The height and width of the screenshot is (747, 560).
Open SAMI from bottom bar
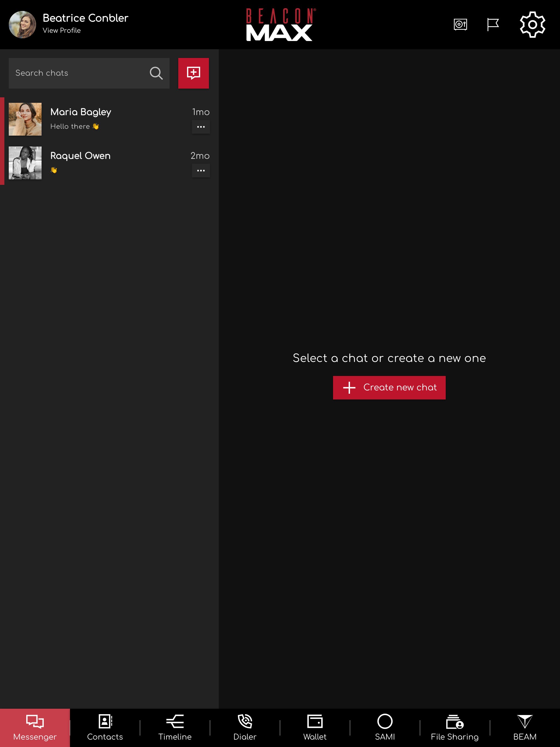[x=385, y=728]
